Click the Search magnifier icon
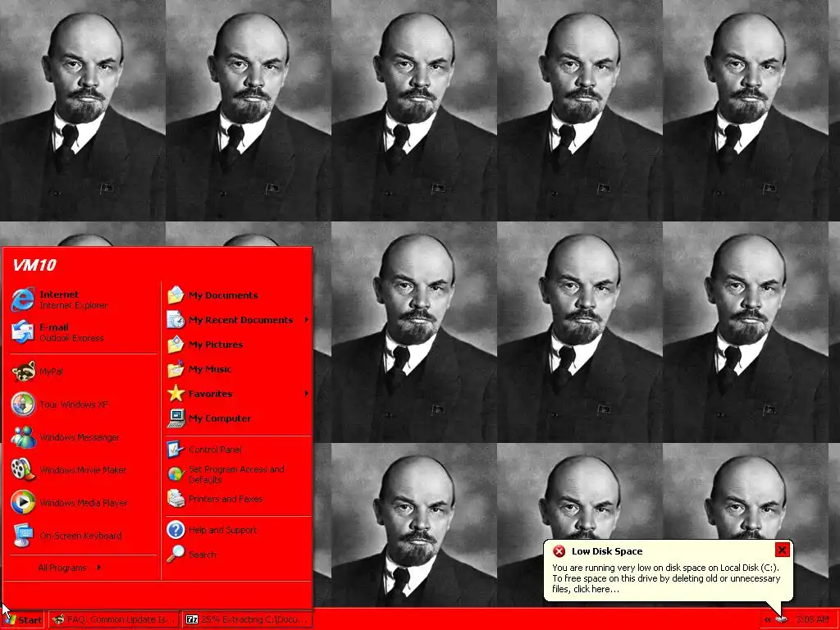 coord(176,555)
